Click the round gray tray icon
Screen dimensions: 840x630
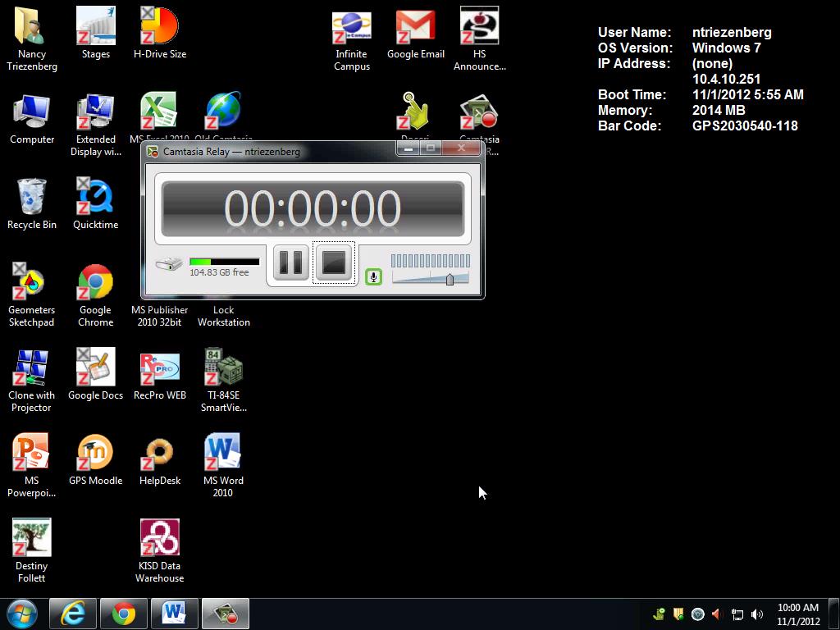click(697, 614)
